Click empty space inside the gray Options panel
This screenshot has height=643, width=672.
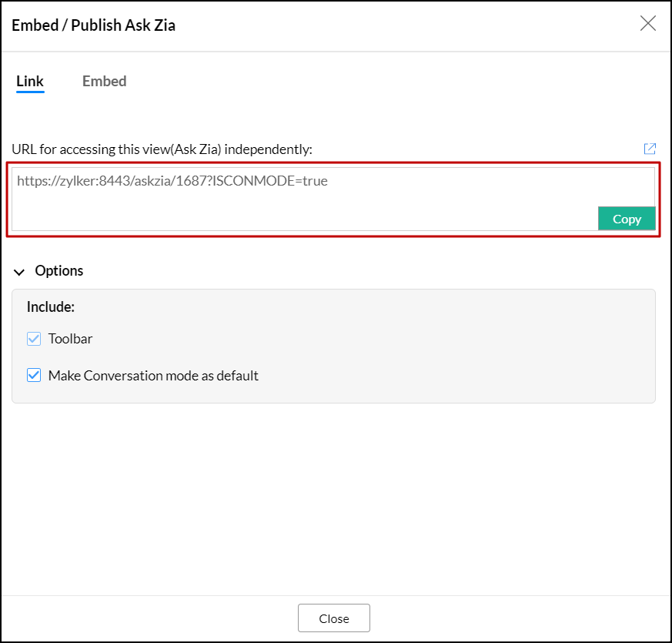pyautogui.click(x=462, y=347)
